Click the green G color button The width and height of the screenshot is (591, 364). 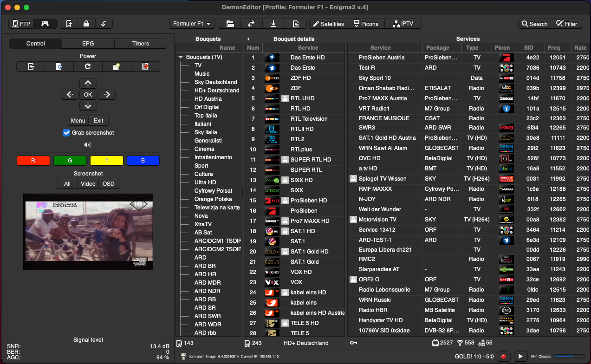pos(70,161)
